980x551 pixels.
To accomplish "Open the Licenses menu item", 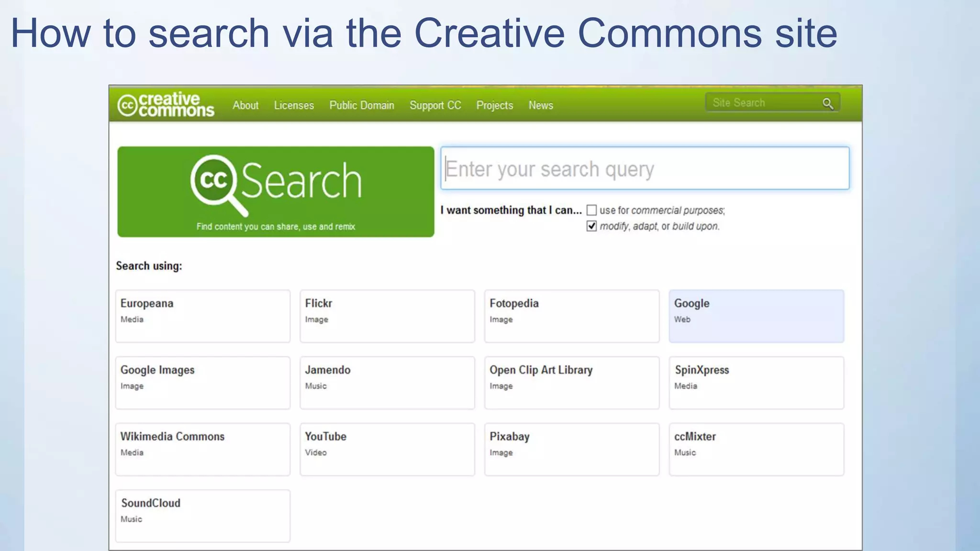I will tap(293, 105).
